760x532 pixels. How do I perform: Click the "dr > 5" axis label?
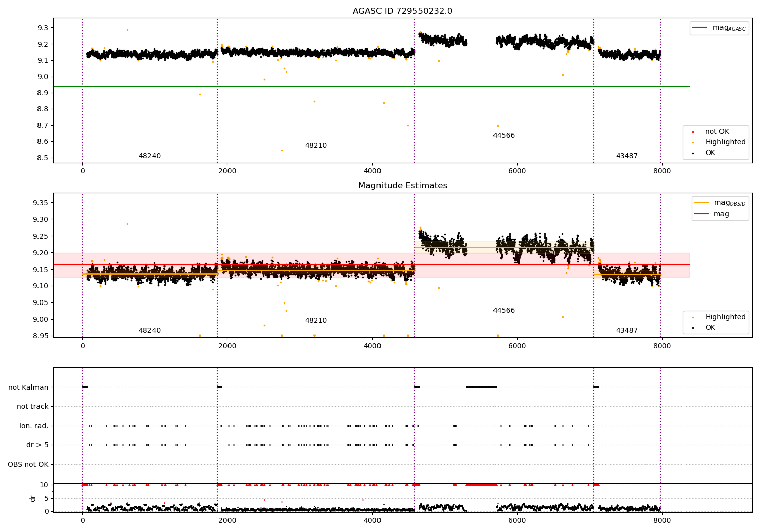(37, 445)
